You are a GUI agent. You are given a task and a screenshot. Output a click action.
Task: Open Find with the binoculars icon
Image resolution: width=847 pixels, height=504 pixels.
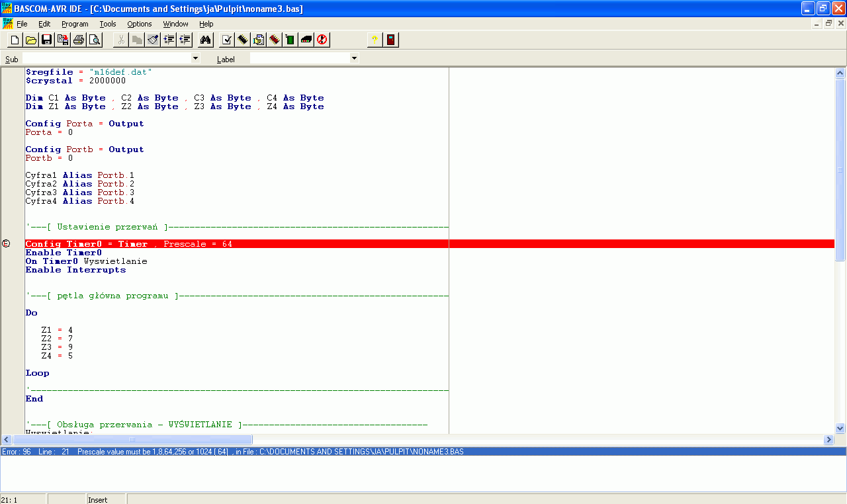coord(206,40)
